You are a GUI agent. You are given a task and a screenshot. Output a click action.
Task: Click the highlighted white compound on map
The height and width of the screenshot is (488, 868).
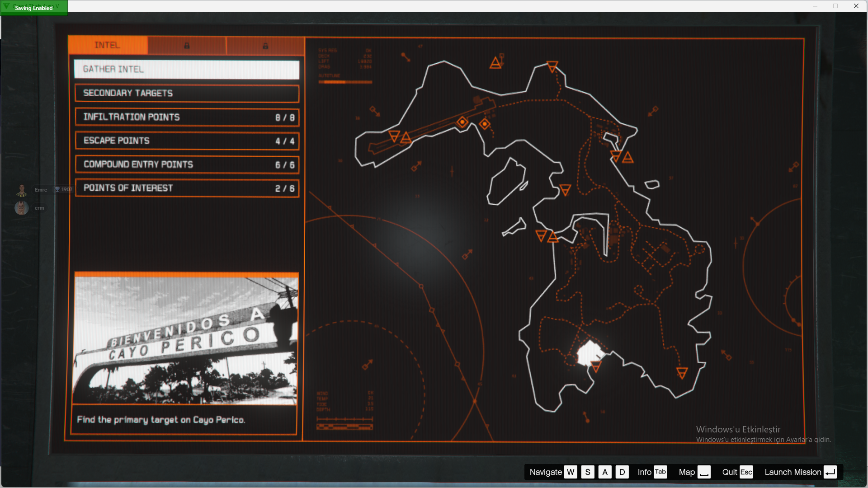[x=589, y=353]
